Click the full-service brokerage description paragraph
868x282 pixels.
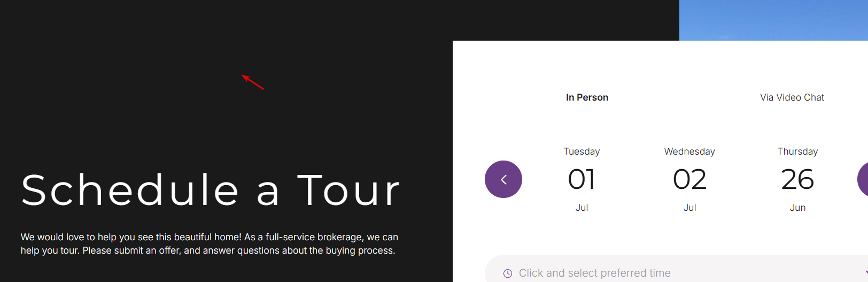[x=210, y=243]
